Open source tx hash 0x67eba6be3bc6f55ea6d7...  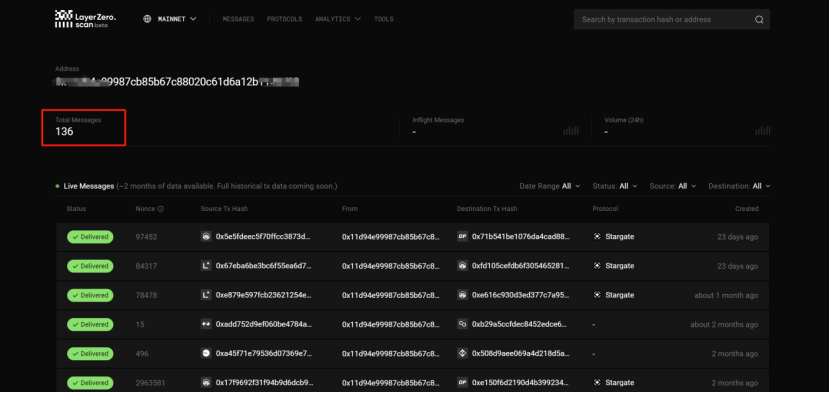click(x=264, y=266)
